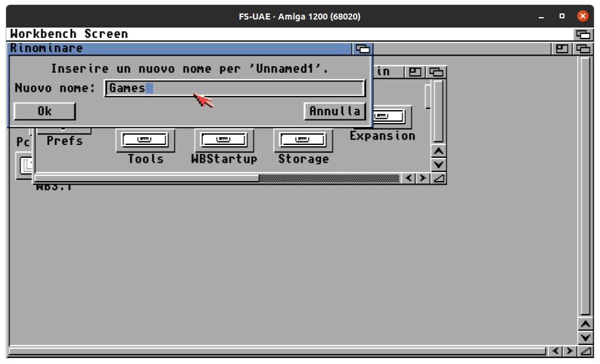Click drawer window scroll left arrow

click(x=409, y=178)
